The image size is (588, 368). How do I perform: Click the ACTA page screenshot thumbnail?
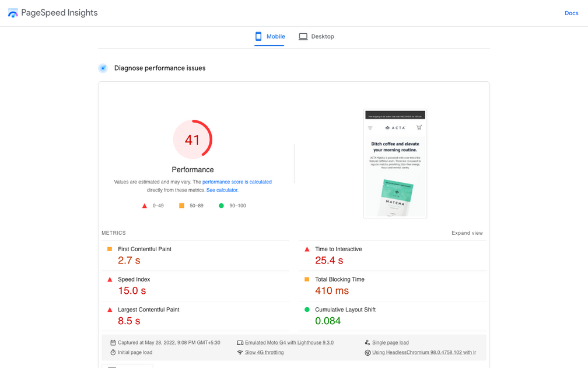[x=395, y=164]
